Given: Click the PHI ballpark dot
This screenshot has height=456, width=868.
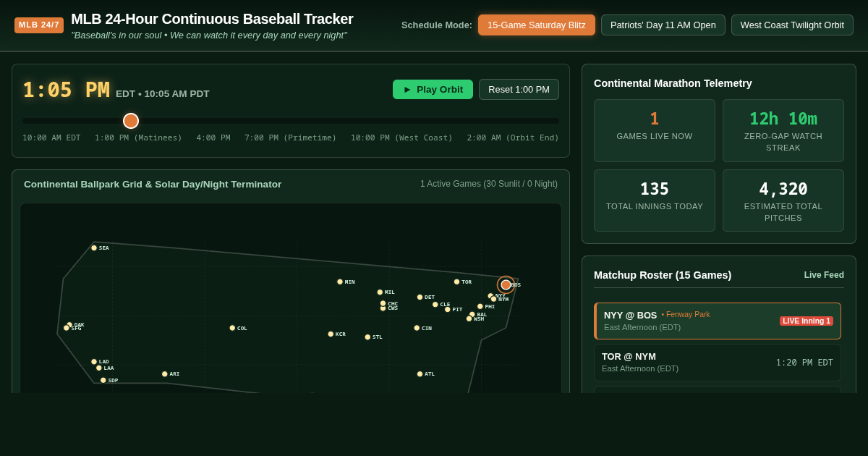Looking at the screenshot, I should (x=480, y=307).
